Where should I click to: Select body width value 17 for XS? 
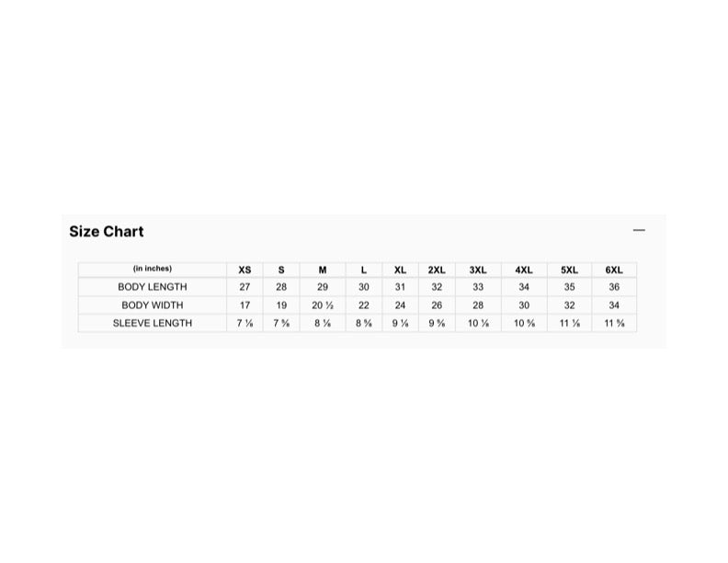pyautogui.click(x=245, y=305)
